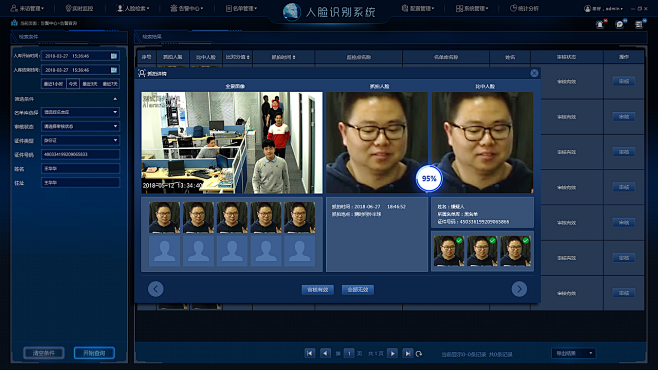Image resolution: width=658 pixels, height=370 pixels.
Task: Open the 证件类型 ID type dropdown
Action: click(x=81, y=140)
